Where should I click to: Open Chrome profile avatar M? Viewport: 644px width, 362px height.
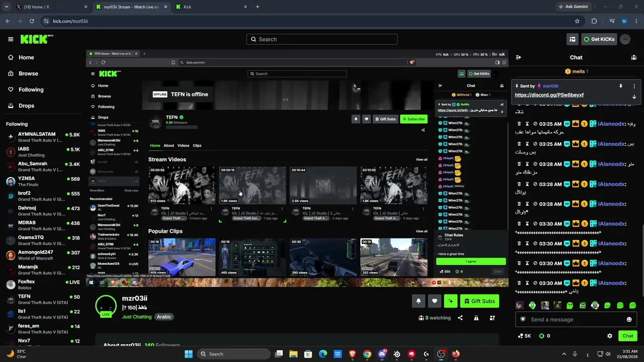(624, 21)
